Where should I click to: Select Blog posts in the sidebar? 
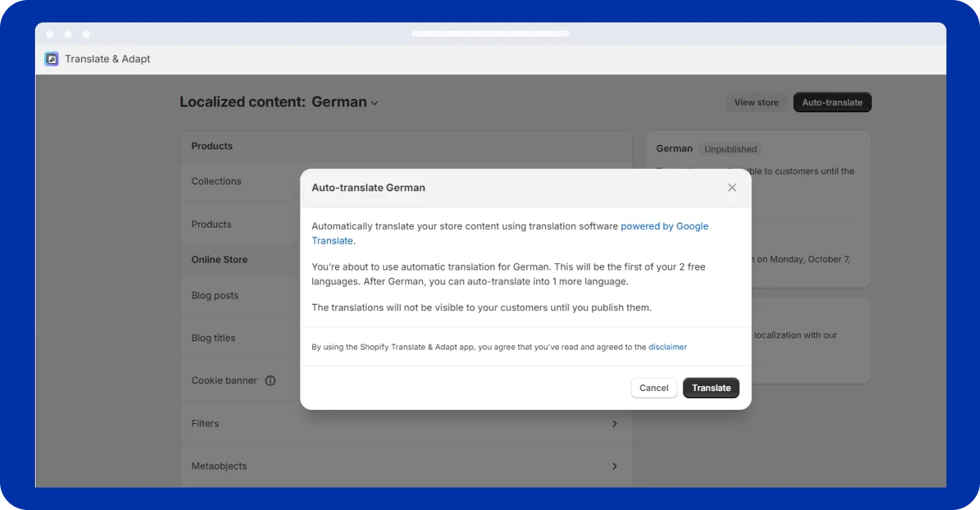click(x=215, y=295)
